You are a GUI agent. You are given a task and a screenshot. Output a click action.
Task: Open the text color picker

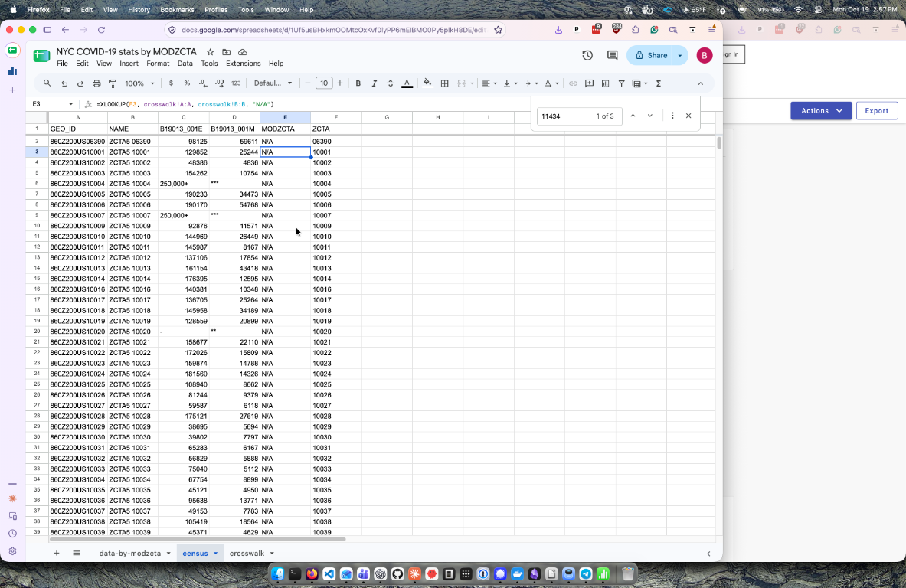407,83
